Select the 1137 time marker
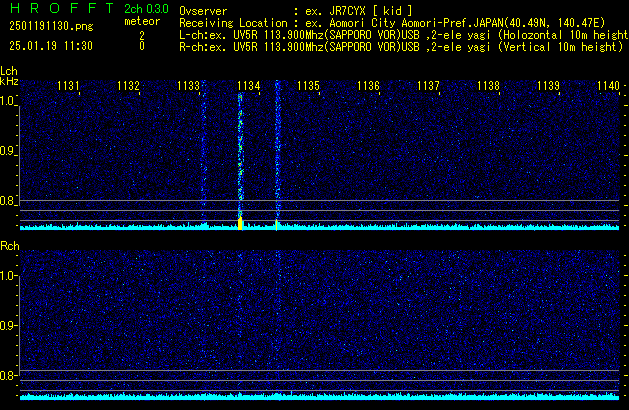 (x=428, y=86)
